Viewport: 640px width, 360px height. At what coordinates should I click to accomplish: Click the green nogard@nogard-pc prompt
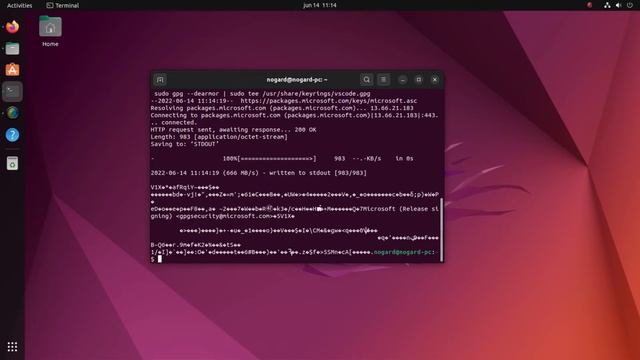(x=402, y=252)
